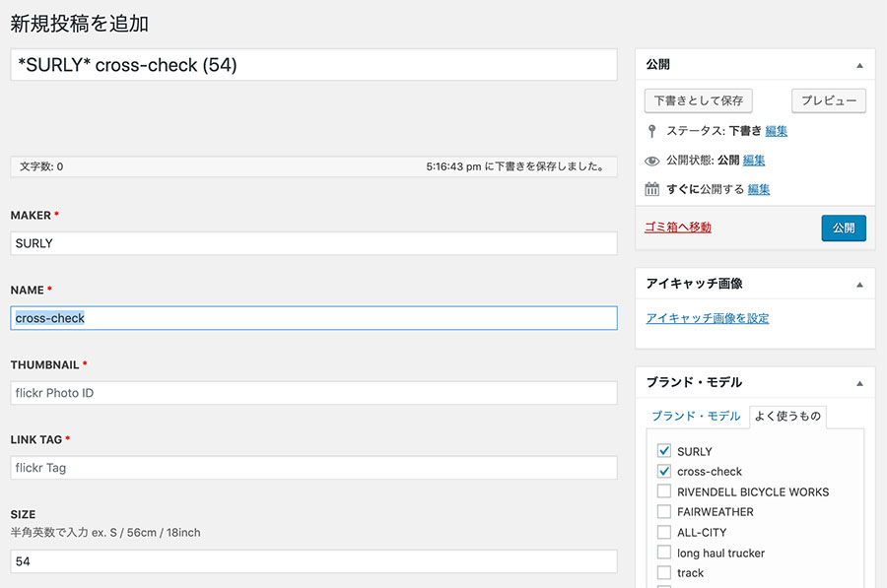887x588 pixels.
Task: Collapse the ブランド・モデル panel
Action: [x=859, y=383]
